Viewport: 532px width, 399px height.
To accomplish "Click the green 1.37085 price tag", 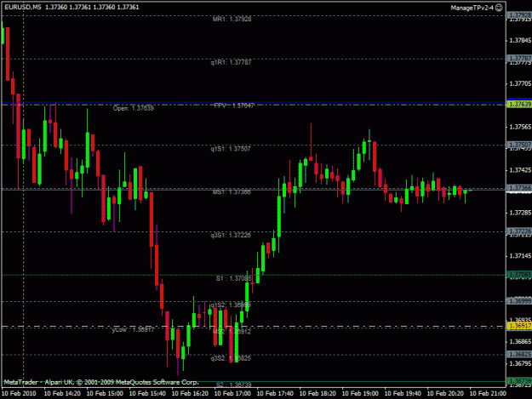I will 519,274.
